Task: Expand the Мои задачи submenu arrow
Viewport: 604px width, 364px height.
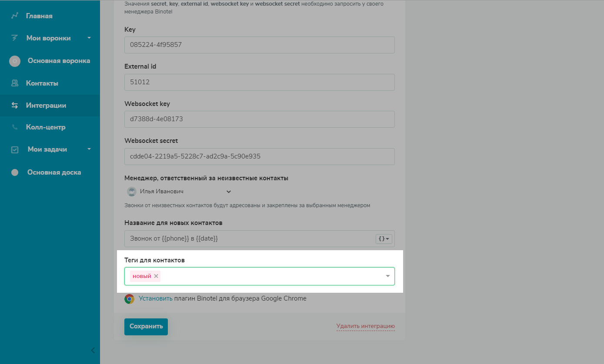Action: [89, 149]
